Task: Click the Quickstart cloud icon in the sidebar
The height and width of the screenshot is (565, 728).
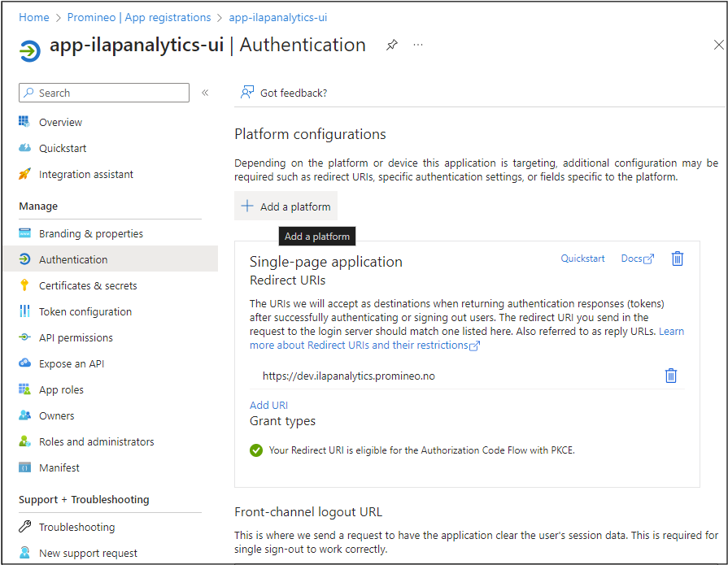Action: coord(24,148)
